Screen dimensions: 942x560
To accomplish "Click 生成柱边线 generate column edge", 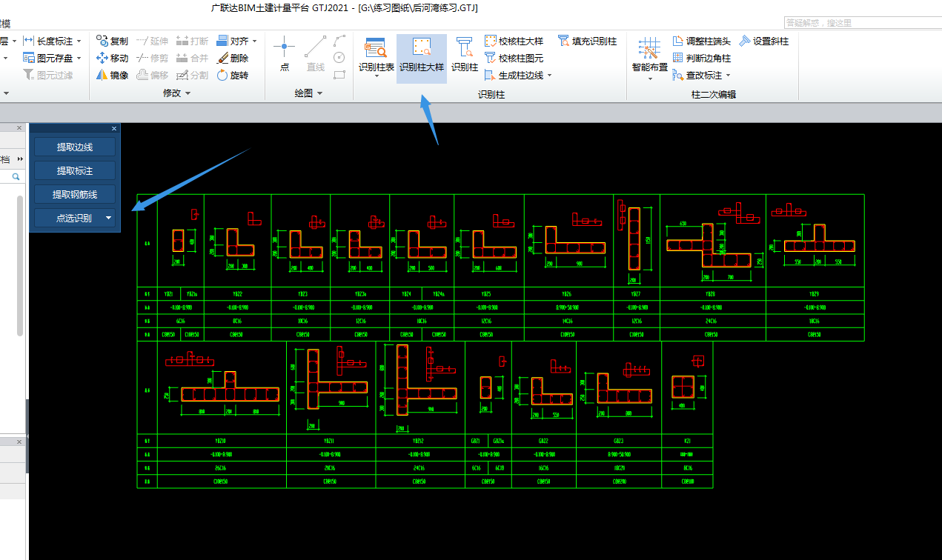I will (514, 75).
